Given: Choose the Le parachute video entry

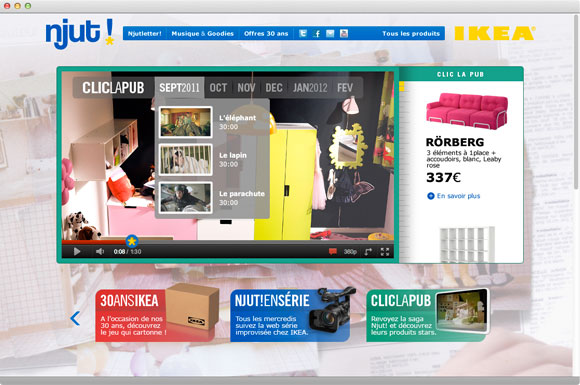Looking at the screenshot, I should click(212, 197).
